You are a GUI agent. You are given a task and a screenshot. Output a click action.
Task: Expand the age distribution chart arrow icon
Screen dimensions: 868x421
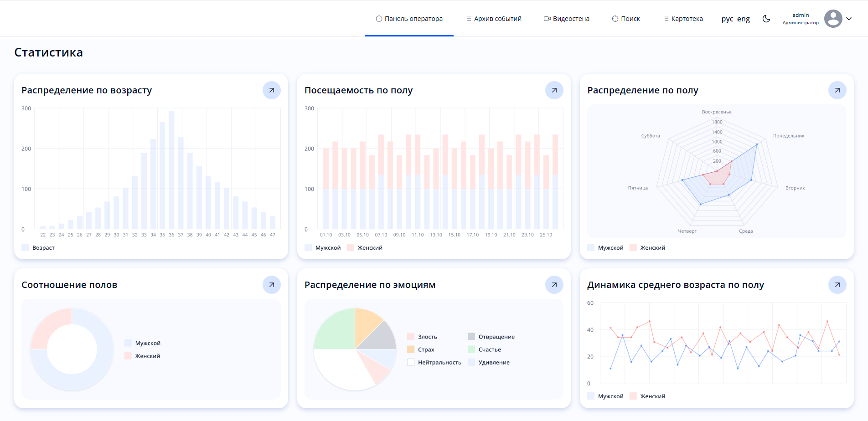[x=271, y=90]
